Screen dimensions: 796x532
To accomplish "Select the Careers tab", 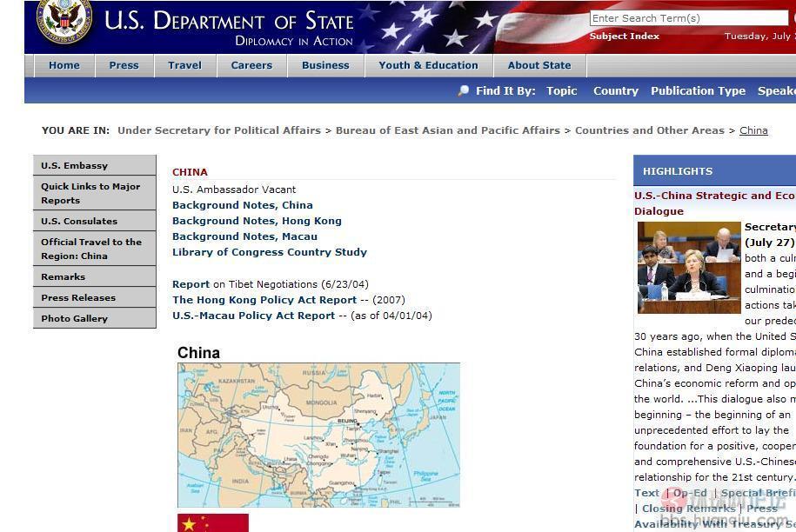I will (x=251, y=65).
